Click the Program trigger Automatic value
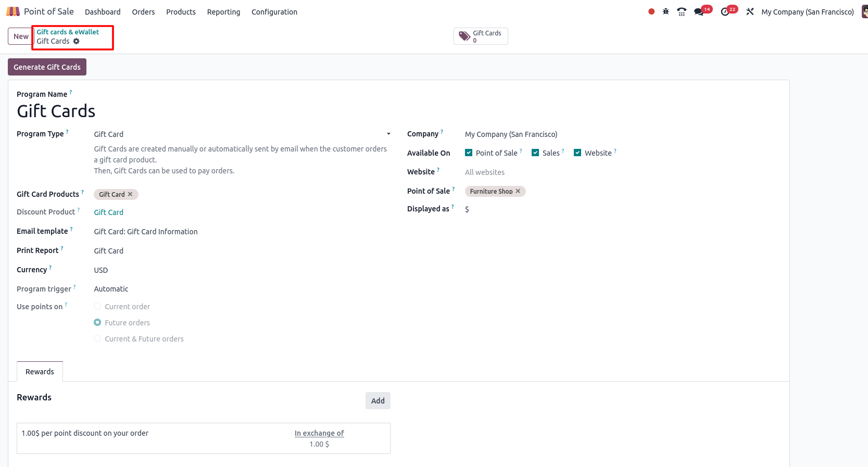Viewport: 868px width, 467px height. tap(111, 289)
